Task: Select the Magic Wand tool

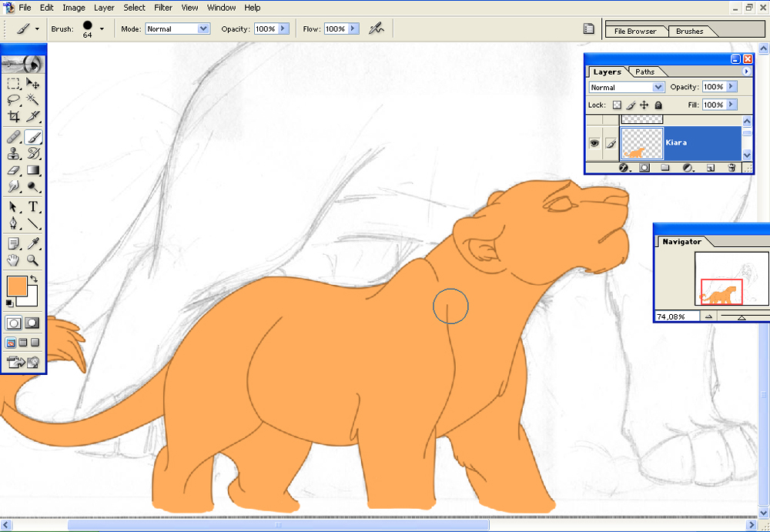Action: [33, 100]
